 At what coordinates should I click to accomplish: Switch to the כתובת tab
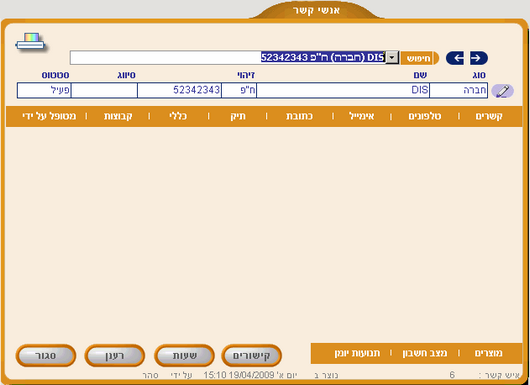(299, 116)
